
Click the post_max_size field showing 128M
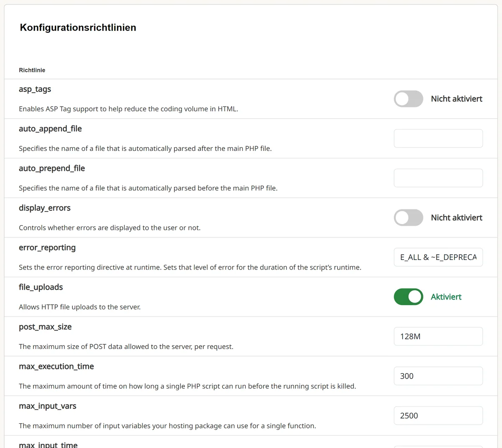click(x=438, y=336)
